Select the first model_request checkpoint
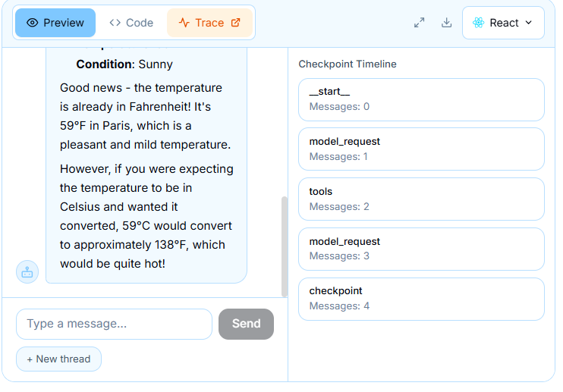Image resolution: width=563 pixels, height=392 pixels. click(x=421, y=149)
